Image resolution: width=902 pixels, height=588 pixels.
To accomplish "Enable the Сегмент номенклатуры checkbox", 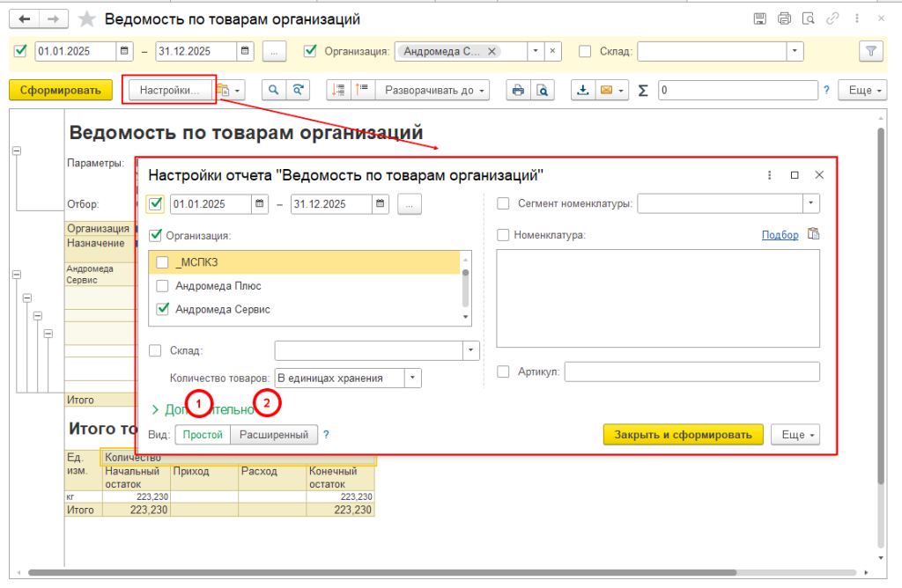I will (x=504, y=204).
